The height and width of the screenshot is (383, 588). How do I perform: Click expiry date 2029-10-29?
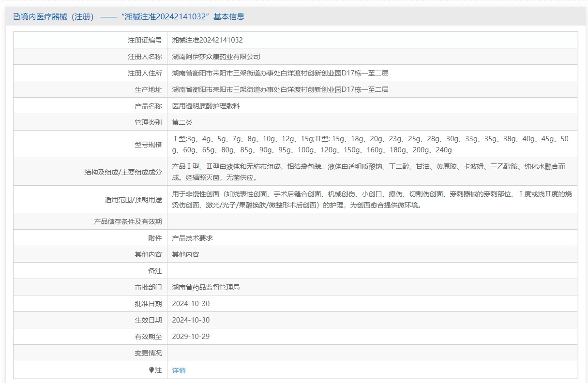(191, 337)
